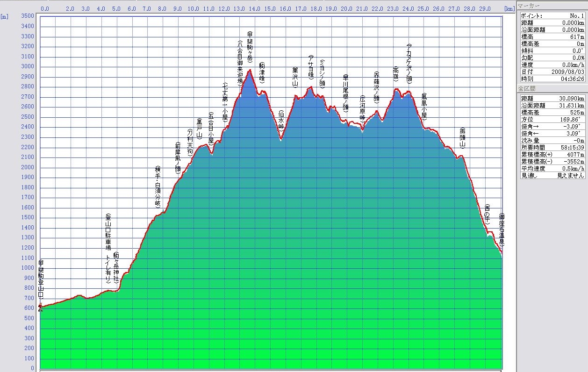Click the hiker marker icon at the profile start
The height and width of the screenshot is (372, 588).
(x=40, y=307)
